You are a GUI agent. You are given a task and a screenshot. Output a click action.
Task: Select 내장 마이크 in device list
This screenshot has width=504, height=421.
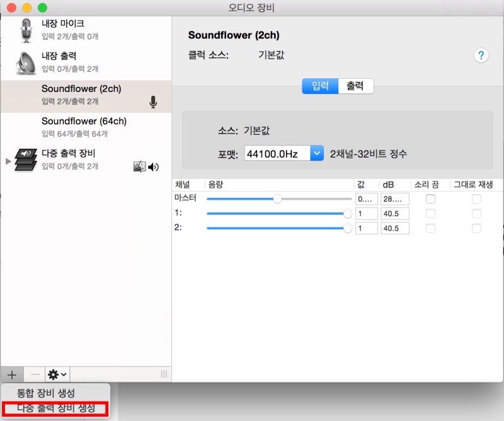tap(86, 30)
